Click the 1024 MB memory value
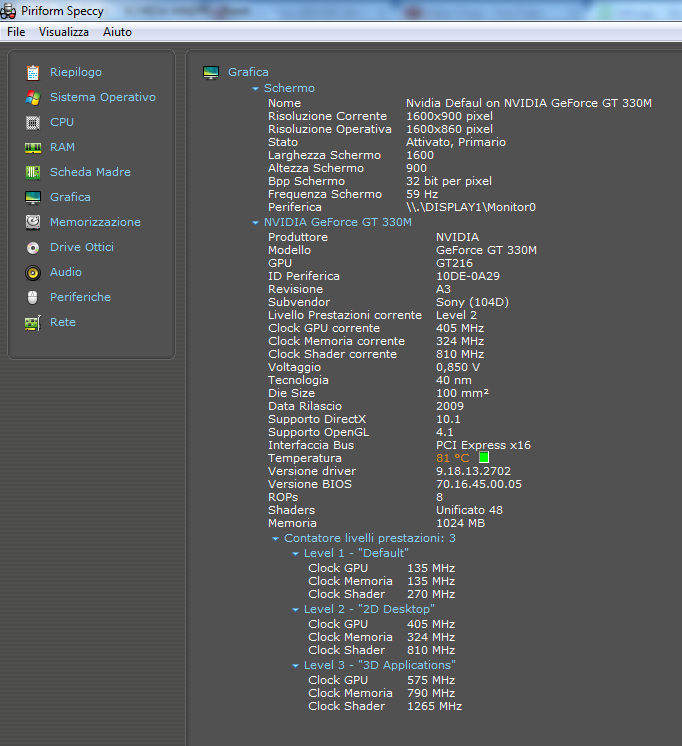Image resolution: width=682 pixels, height=746 pixels. tap(461, 523)
